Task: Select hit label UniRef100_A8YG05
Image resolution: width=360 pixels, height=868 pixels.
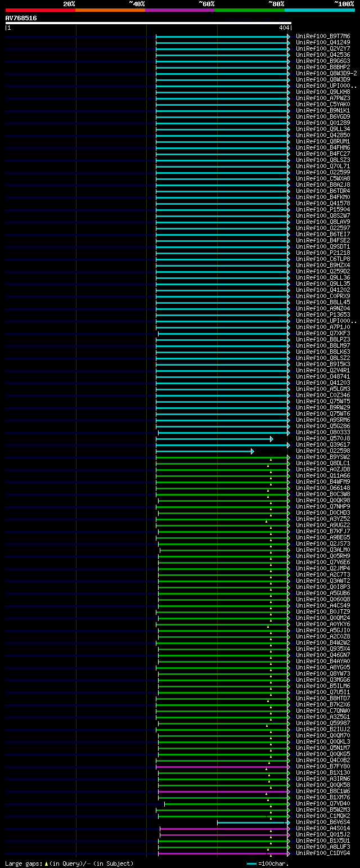Action: click(x=323, y=667)
